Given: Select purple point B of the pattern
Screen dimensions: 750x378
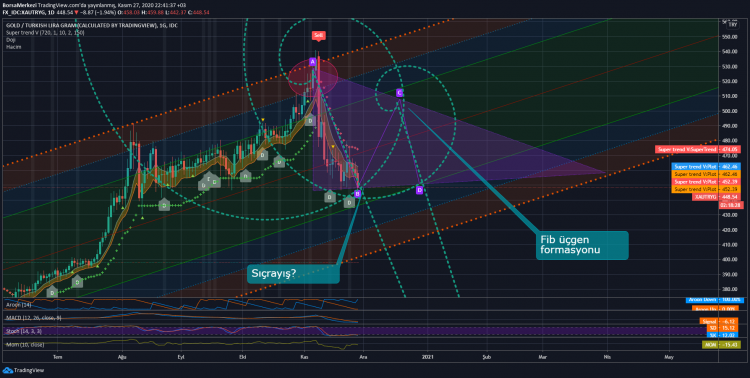Looking at the screenshot, I should click(357, 194).
